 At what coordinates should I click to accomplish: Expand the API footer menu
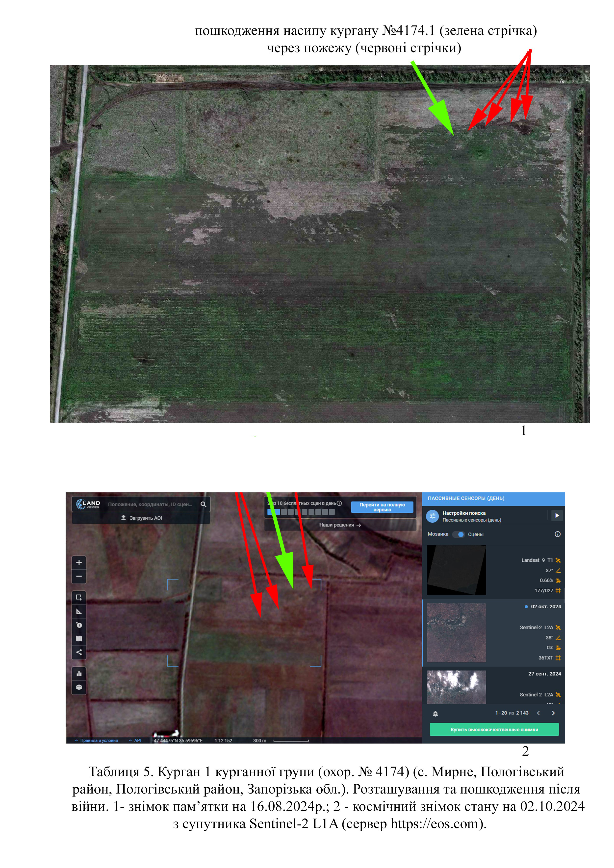pos(135,741)
